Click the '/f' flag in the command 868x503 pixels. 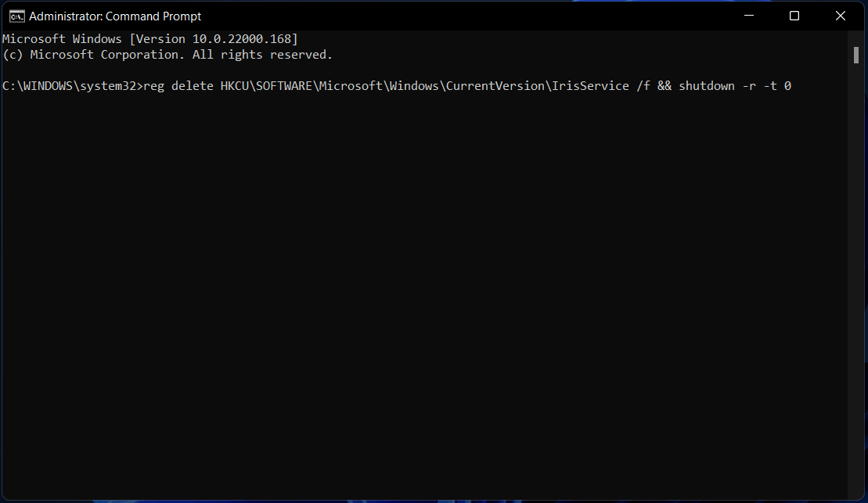pos(643,86)
